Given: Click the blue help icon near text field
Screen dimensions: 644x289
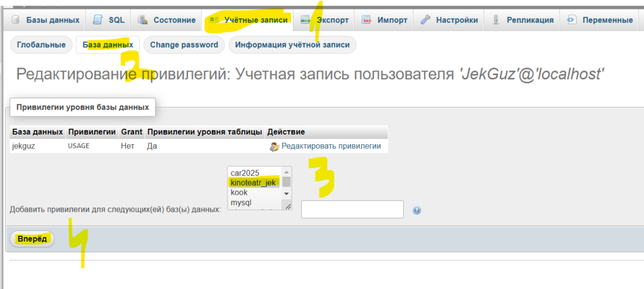Looking at the screenshot, I should click(x=417, y=210).
